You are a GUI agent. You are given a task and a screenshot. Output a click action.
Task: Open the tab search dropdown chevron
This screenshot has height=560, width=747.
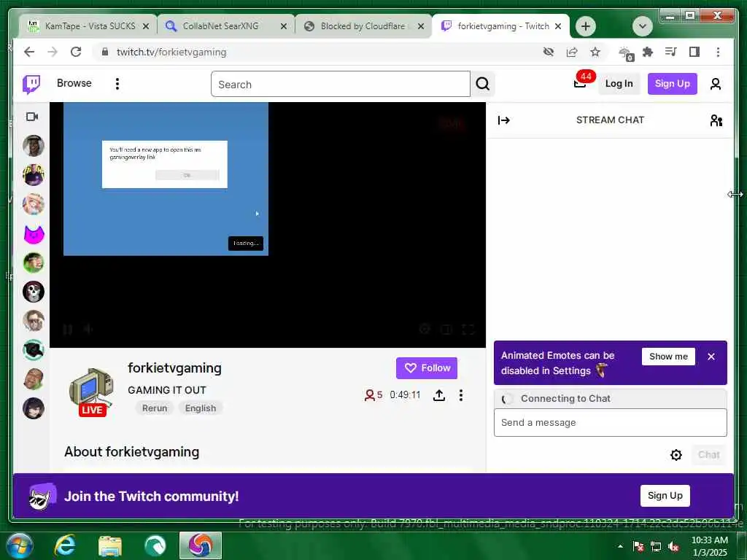tap(642, 26)
